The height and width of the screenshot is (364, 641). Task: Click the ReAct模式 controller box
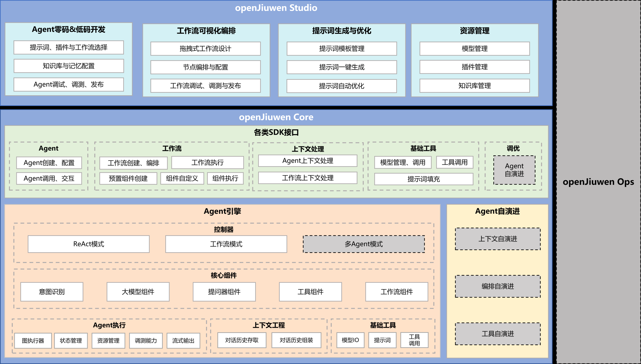[89, 244]
